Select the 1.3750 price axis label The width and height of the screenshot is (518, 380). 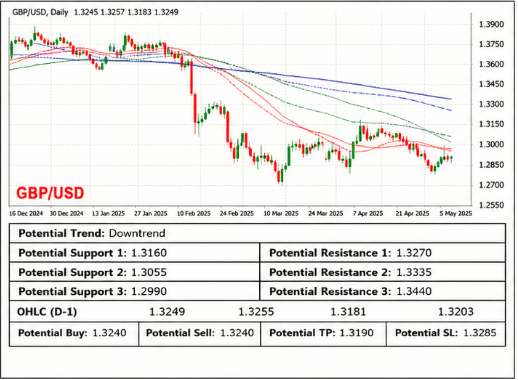[491, 44]
